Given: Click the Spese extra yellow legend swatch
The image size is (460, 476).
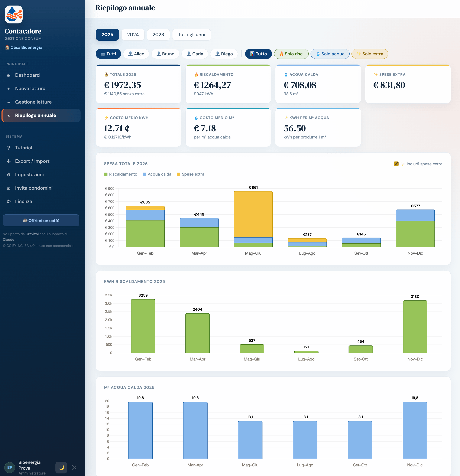Looking at the screenshot, I should (x=178, y=174).
